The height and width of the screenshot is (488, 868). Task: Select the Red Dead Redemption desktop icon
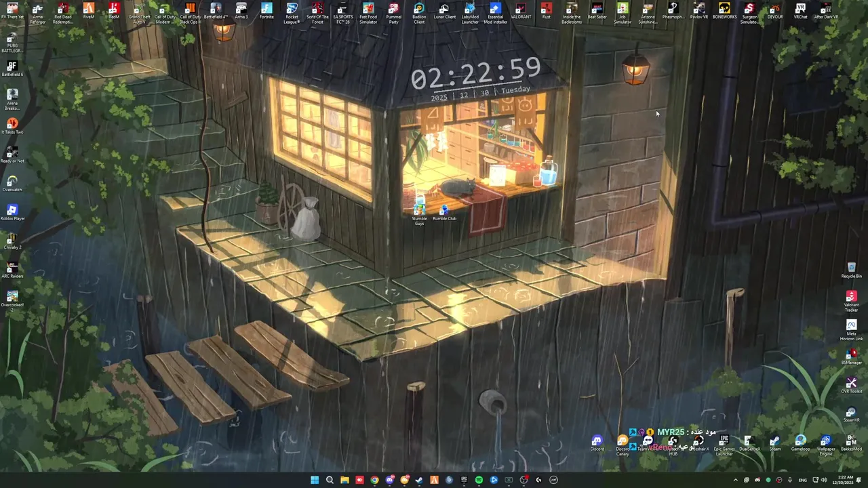(x=63, y=13)
